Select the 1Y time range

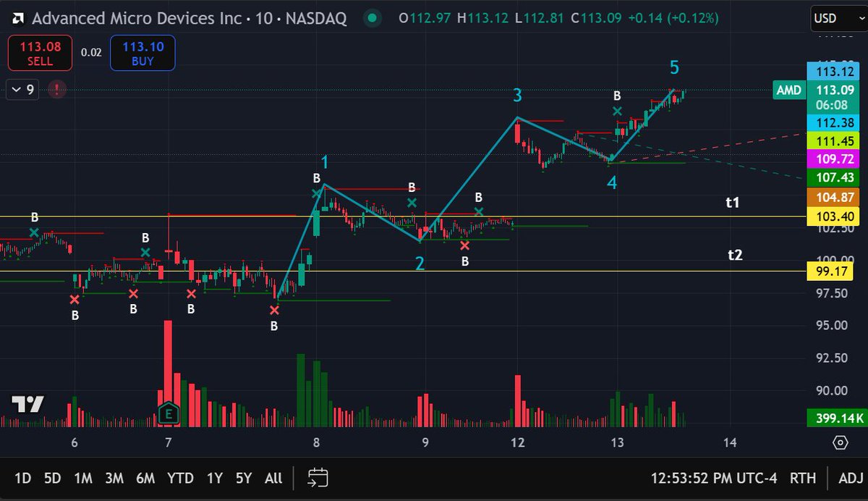point(214,478)
